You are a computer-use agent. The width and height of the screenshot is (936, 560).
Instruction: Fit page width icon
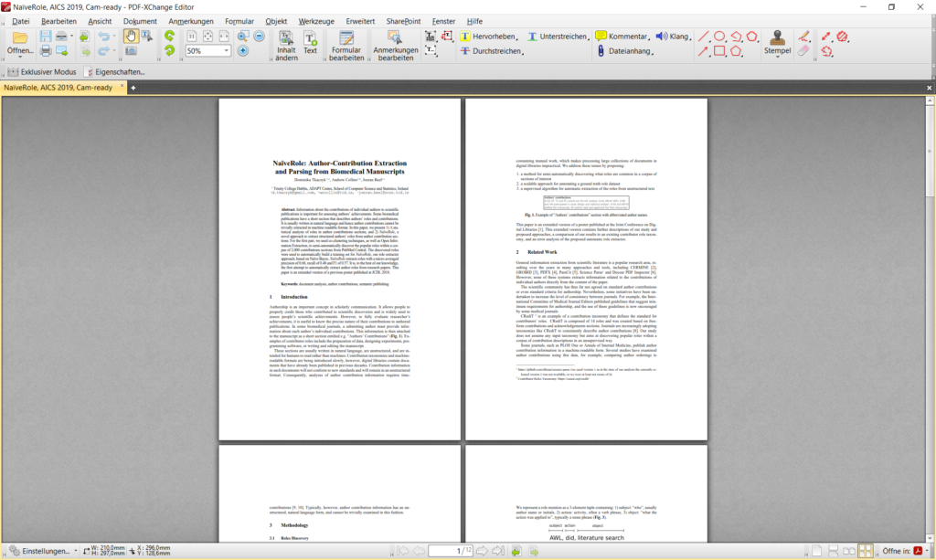(x=224, y=37)
